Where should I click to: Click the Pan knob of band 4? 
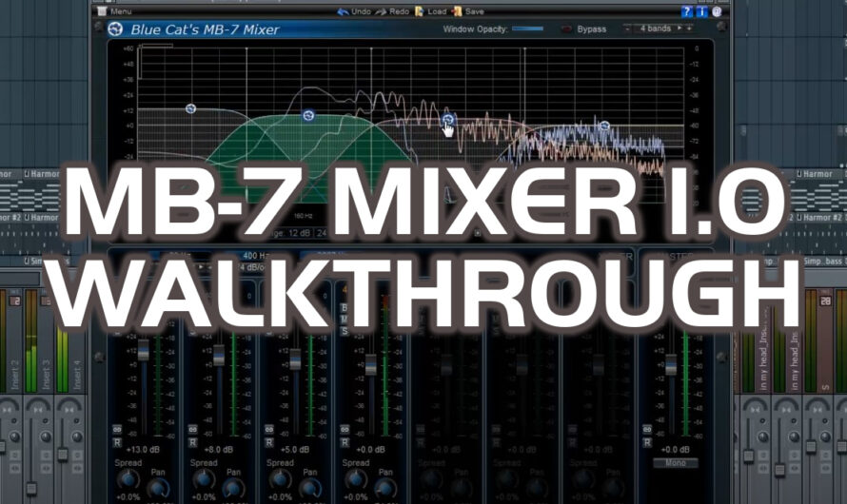tap(385, 489)
